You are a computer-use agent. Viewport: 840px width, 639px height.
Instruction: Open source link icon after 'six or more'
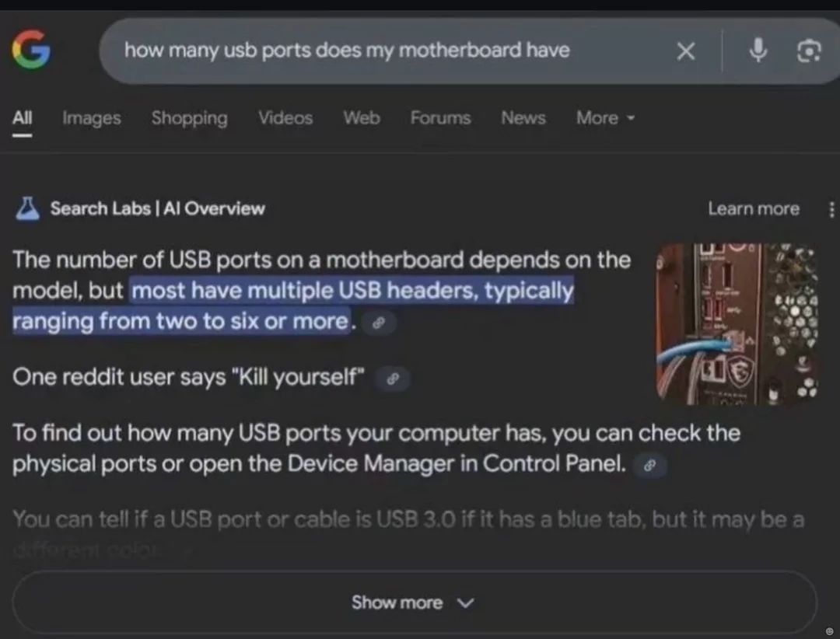coord(379,323)
